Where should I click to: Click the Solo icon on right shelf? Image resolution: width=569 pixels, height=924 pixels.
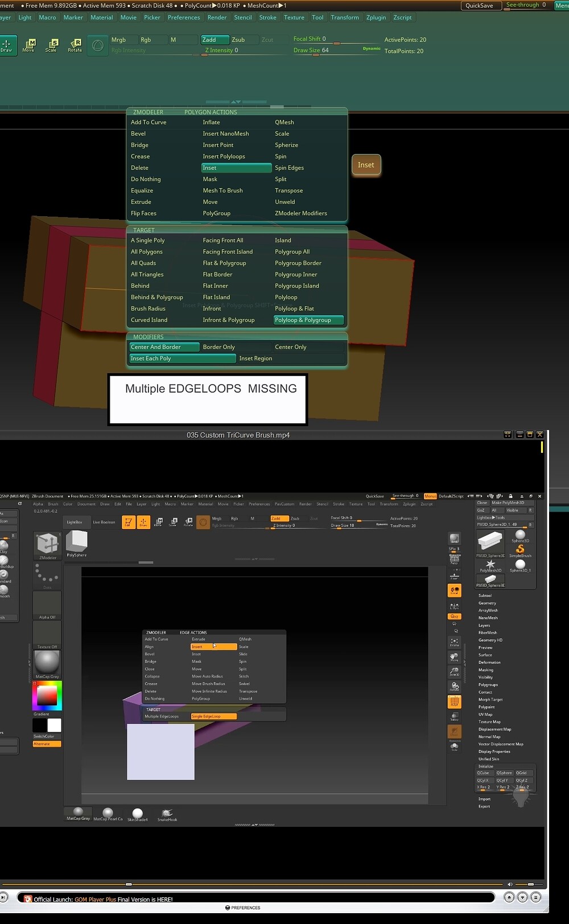click(454, 747)
